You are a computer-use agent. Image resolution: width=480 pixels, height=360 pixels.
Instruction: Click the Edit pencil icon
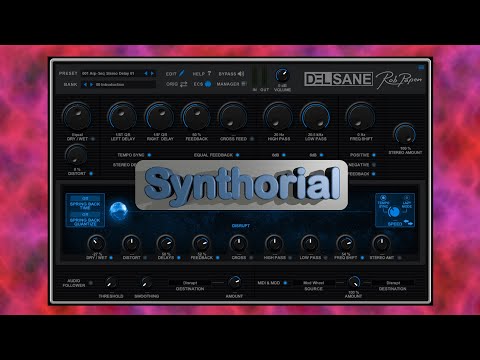point(182,73)
